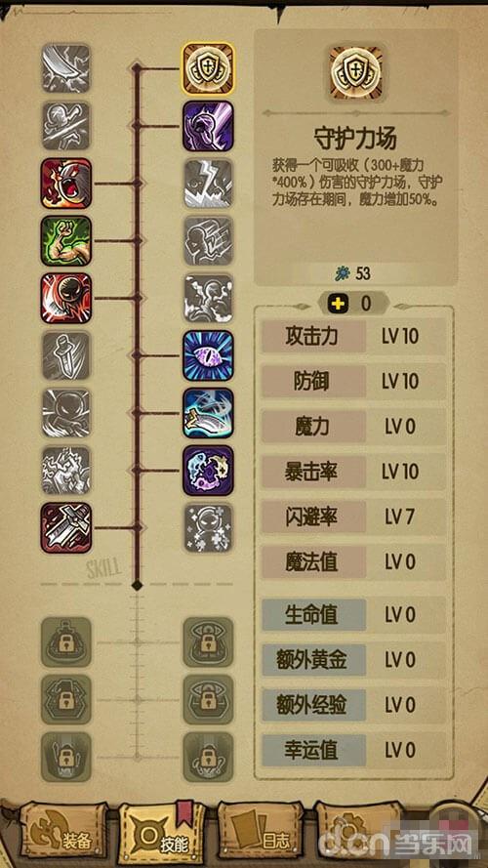Upgrade the 魔力 magic power stat row
This screenshot has width=488, height=868.
click(x=354, y=428)
